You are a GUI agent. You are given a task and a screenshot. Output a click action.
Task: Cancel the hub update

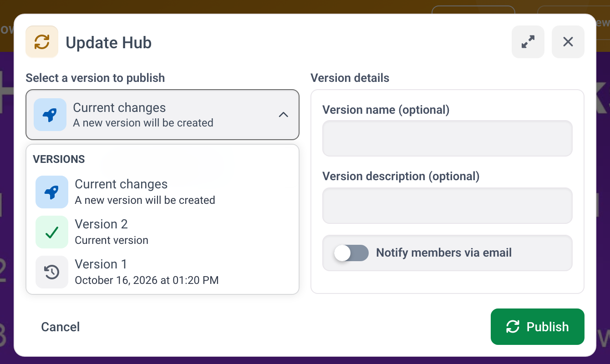click(x=61, y=327)
